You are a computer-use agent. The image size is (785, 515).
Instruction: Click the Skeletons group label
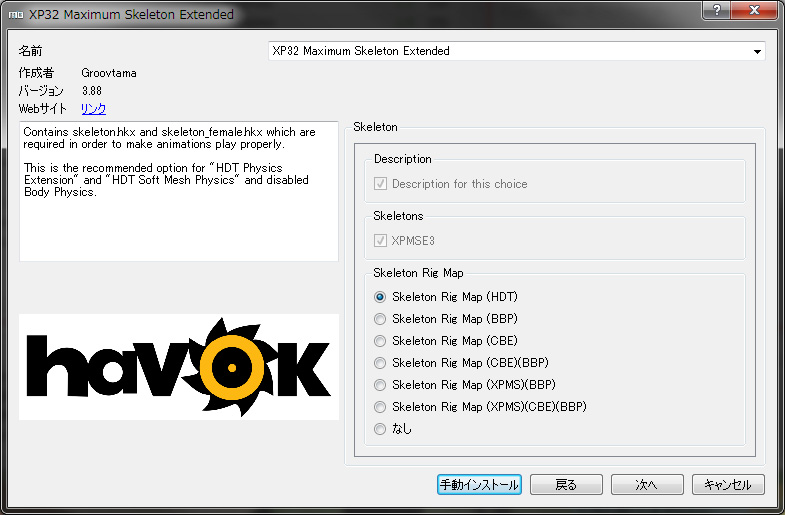pos(398,216)
